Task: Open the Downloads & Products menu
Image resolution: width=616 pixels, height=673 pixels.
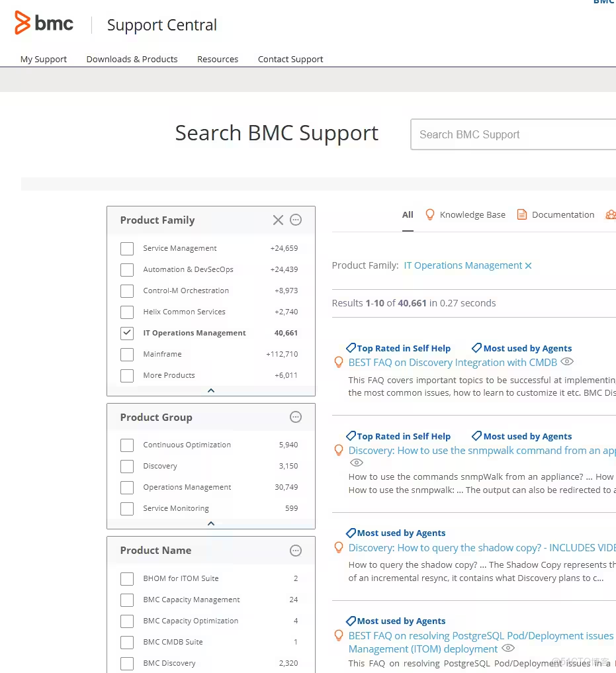Action: click(132, 59)
